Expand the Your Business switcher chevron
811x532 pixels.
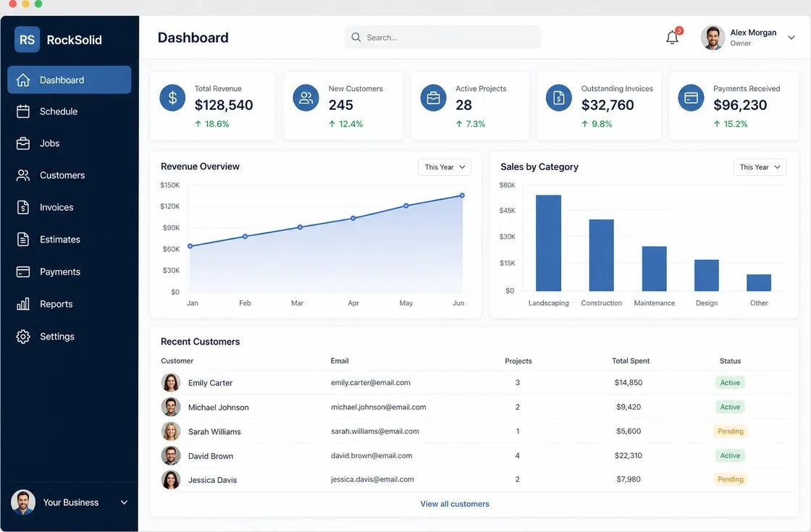click(124, 502)
